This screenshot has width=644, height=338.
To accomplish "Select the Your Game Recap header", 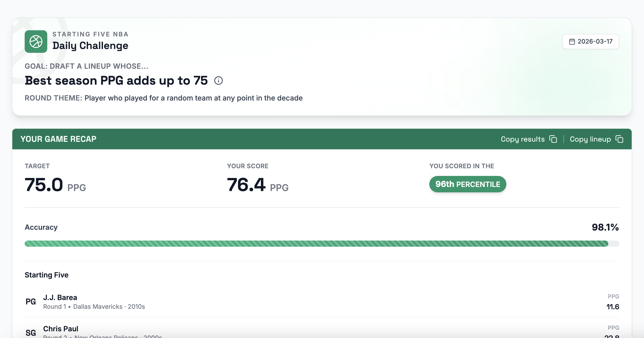I will (59, 139).
